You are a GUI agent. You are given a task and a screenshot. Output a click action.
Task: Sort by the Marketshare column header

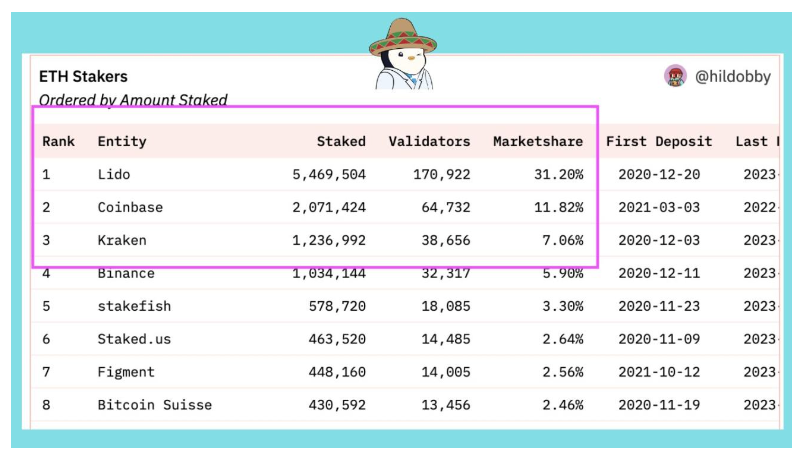pos(538,141)
